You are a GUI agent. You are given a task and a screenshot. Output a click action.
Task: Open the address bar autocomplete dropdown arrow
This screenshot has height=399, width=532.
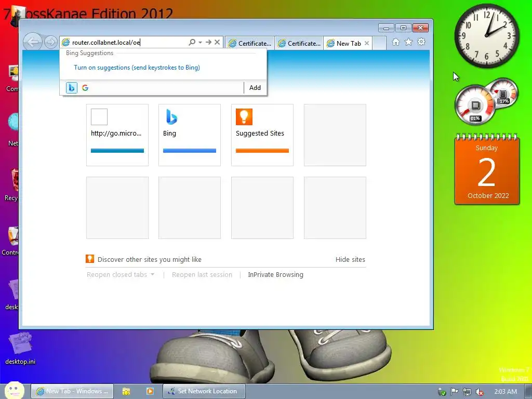pyautogui.click(x=200, y=42)
